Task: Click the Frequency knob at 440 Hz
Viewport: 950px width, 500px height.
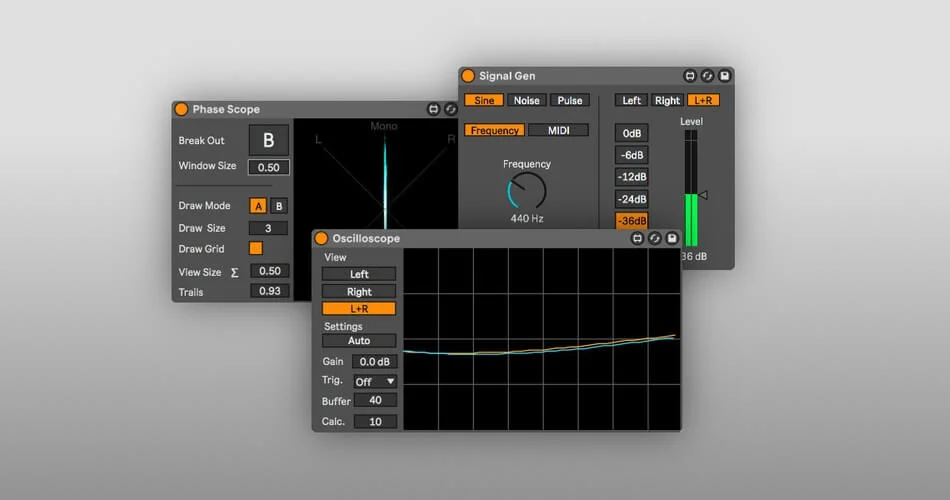Action: (526, 192)
